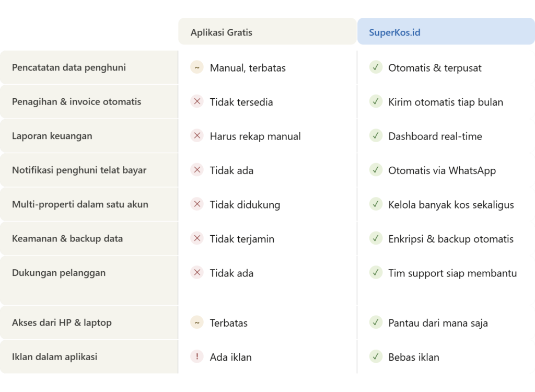Click the check next to Enkripsi & backup otomatis
This screenshot has width=535, height=392.
point(376,238)
